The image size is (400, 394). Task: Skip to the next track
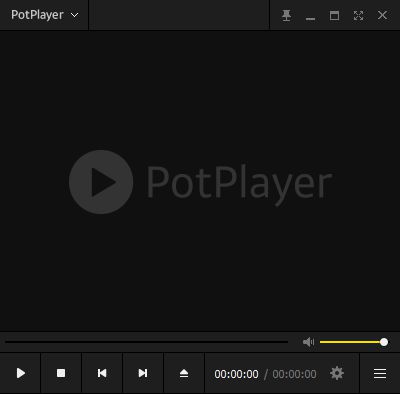(143, 373)
